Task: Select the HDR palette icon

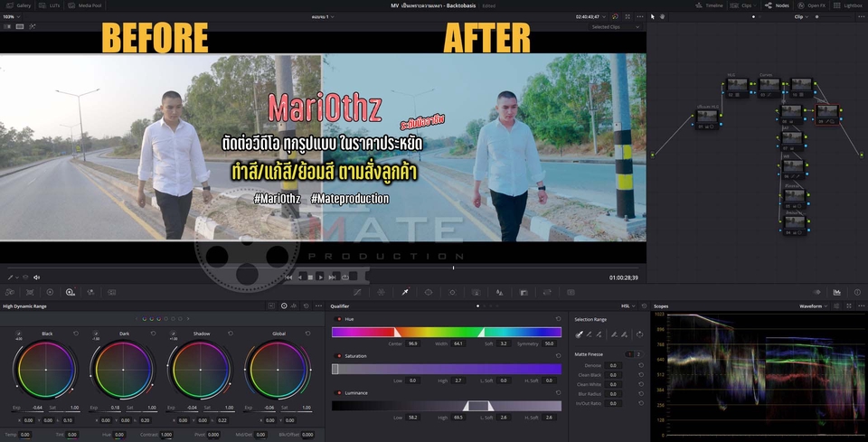Action: 71,292
